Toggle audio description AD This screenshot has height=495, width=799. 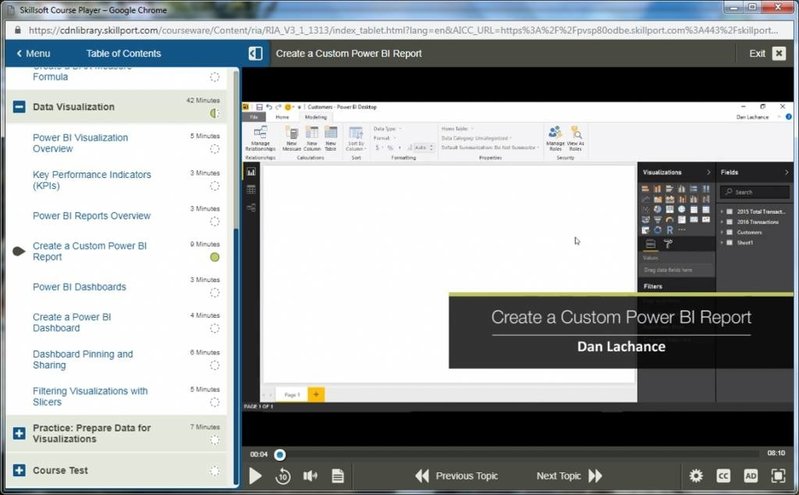coord(751,476)
